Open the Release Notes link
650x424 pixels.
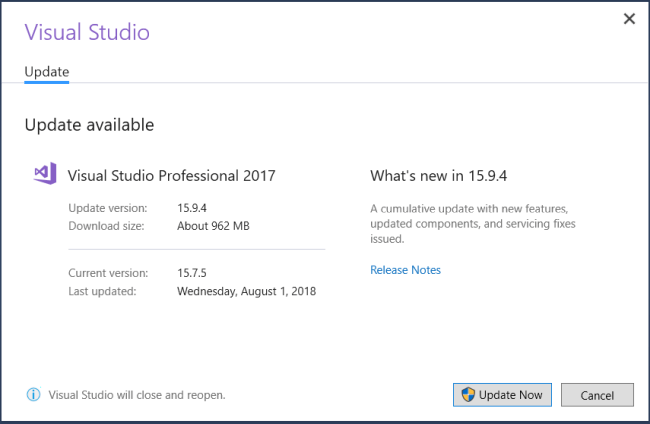coord(405,270)
